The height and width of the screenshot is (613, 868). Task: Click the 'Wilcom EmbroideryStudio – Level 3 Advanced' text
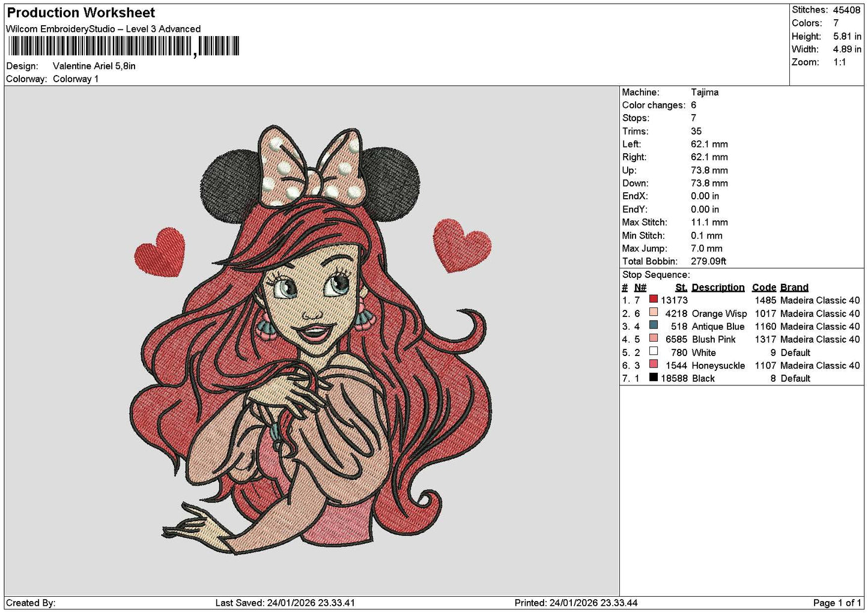click(103, 29)
